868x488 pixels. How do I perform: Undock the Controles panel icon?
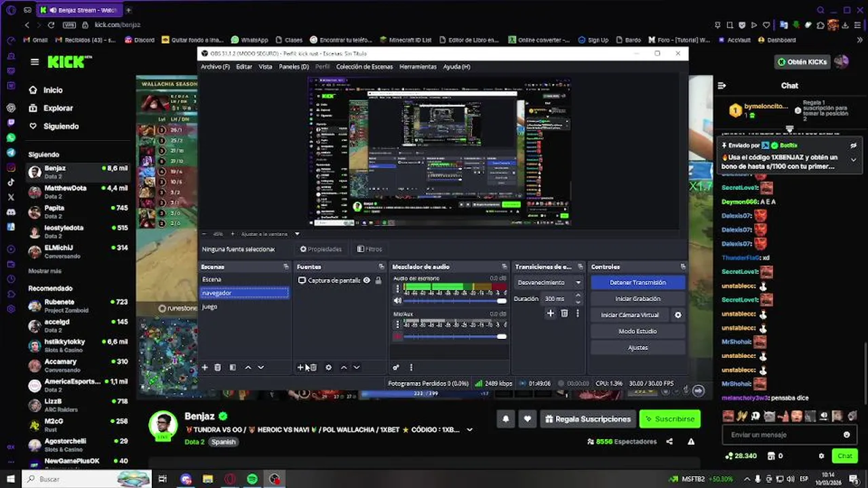[683, 267]
